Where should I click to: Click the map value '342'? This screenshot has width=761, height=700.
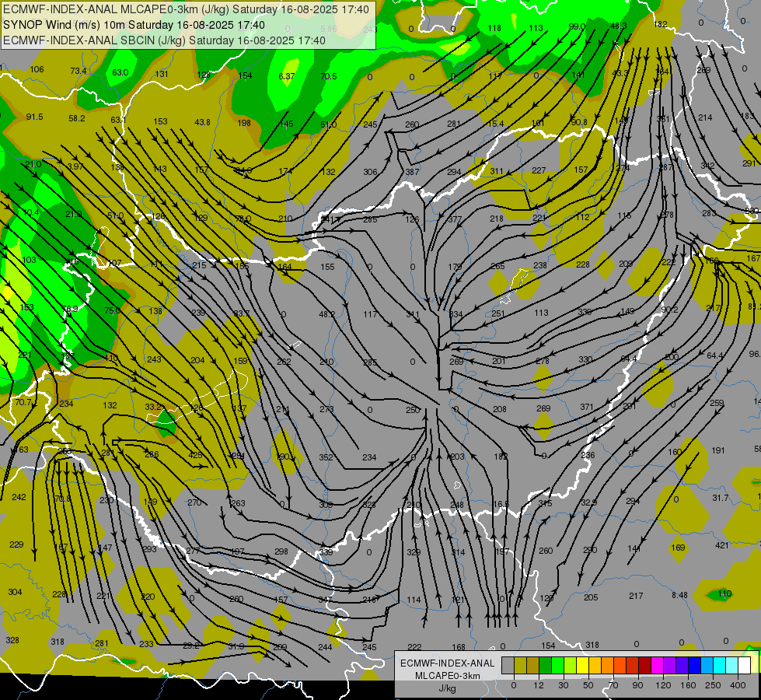(707, 166)
